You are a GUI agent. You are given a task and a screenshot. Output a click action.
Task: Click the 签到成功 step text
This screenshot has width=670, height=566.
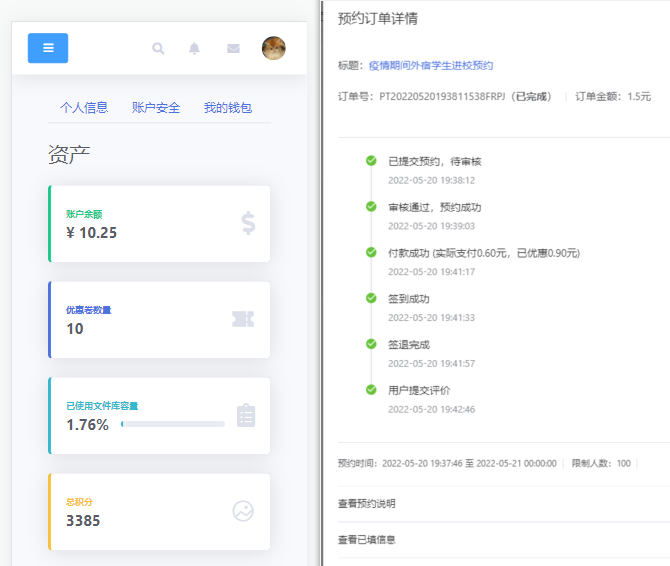[408, 299]
